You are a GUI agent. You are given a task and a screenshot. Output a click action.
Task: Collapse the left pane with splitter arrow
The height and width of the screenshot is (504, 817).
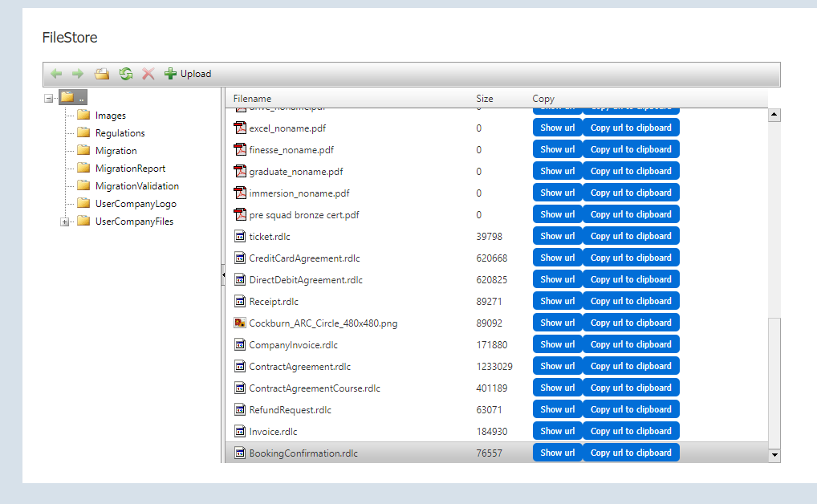click(223, 275)
